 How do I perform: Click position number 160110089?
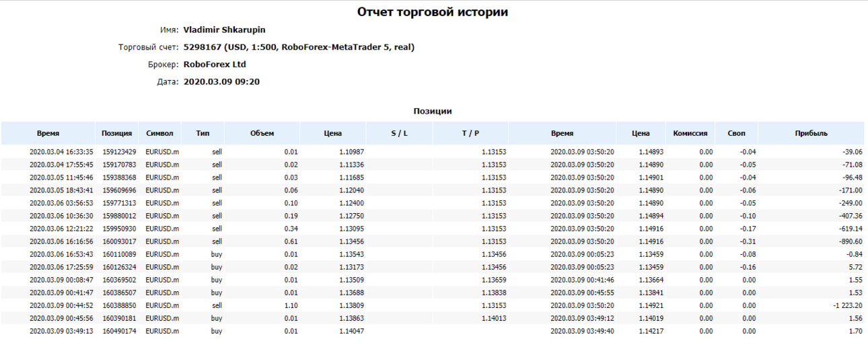[x=119, y=254]
